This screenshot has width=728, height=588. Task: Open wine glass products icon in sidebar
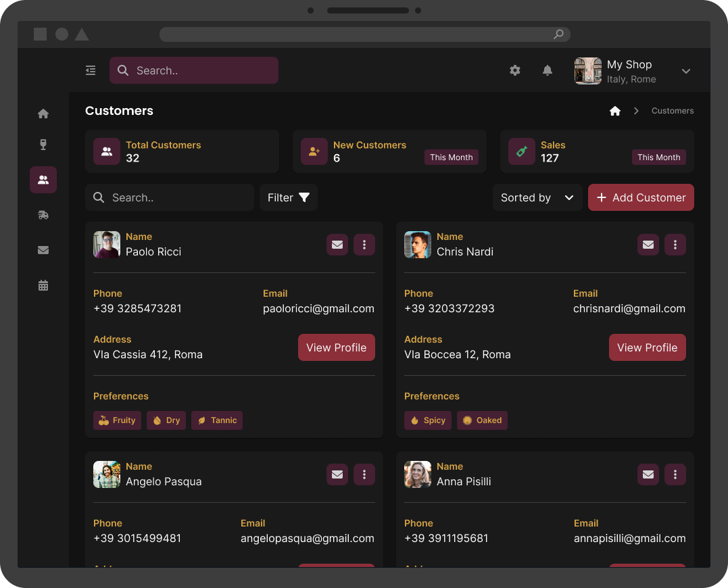[x=43, y=145]
